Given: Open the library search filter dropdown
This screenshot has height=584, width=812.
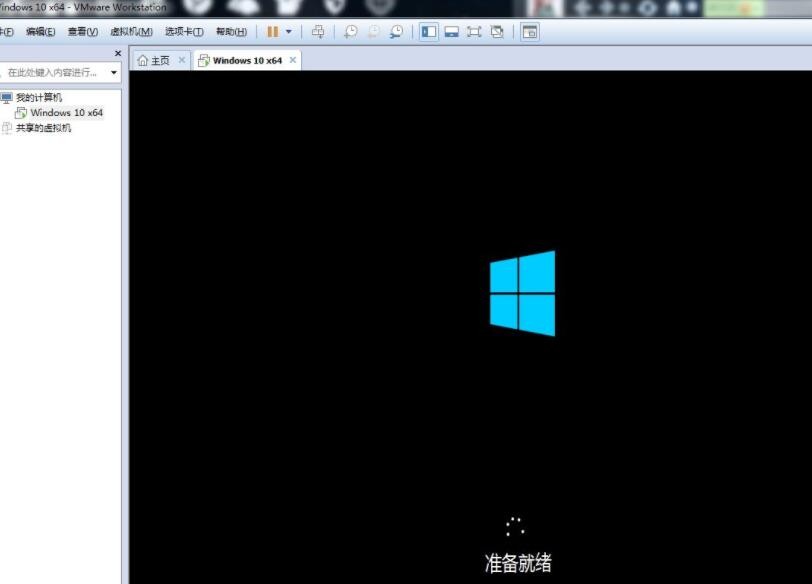Looking at the screenshot, I should point(114,73).
